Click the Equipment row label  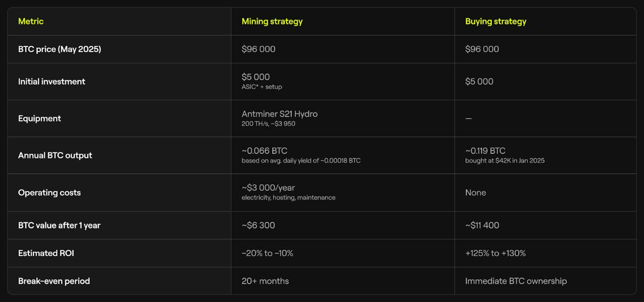(x=39, y=118)
